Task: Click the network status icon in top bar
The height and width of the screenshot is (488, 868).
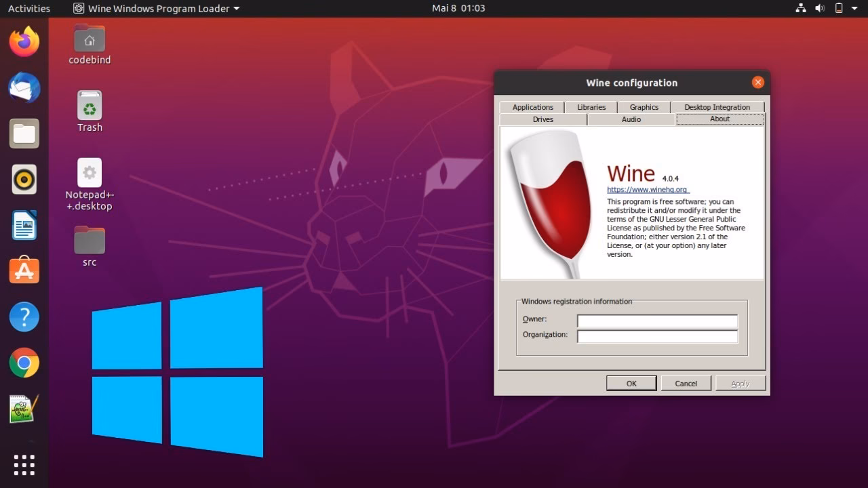Action: (800, 8)
